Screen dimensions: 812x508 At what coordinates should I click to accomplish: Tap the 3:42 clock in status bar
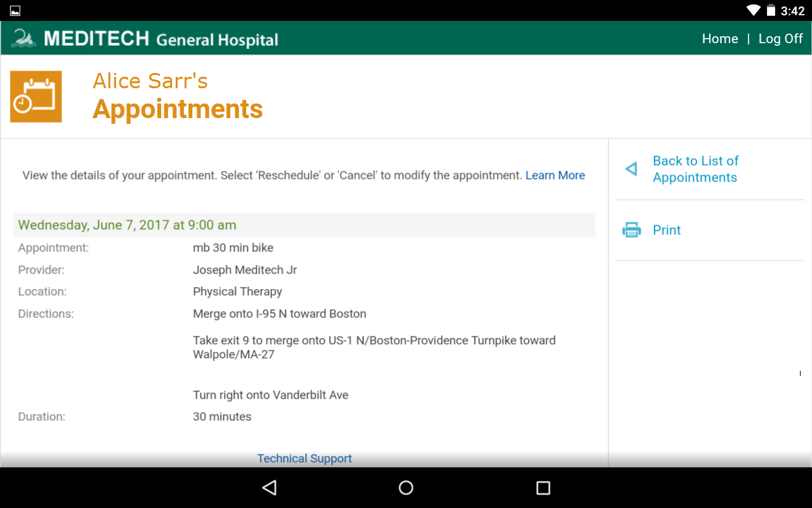(792, 11)
